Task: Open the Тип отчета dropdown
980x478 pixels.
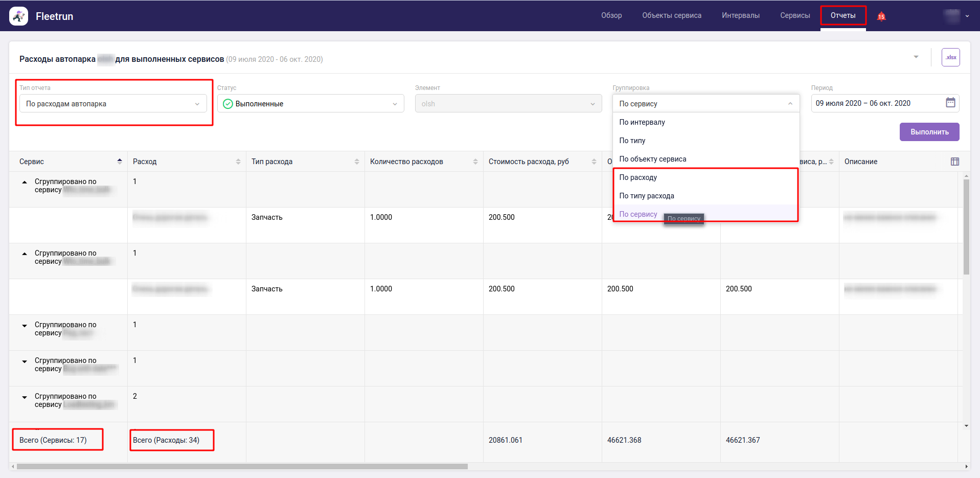Action: tap(113, 104)
